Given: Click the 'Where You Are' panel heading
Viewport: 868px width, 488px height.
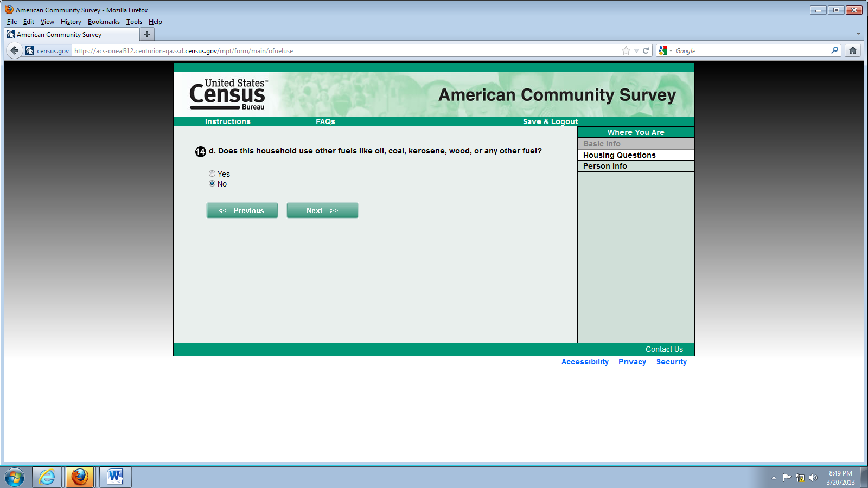Looking at the screenshot, I should pos(636,132).
